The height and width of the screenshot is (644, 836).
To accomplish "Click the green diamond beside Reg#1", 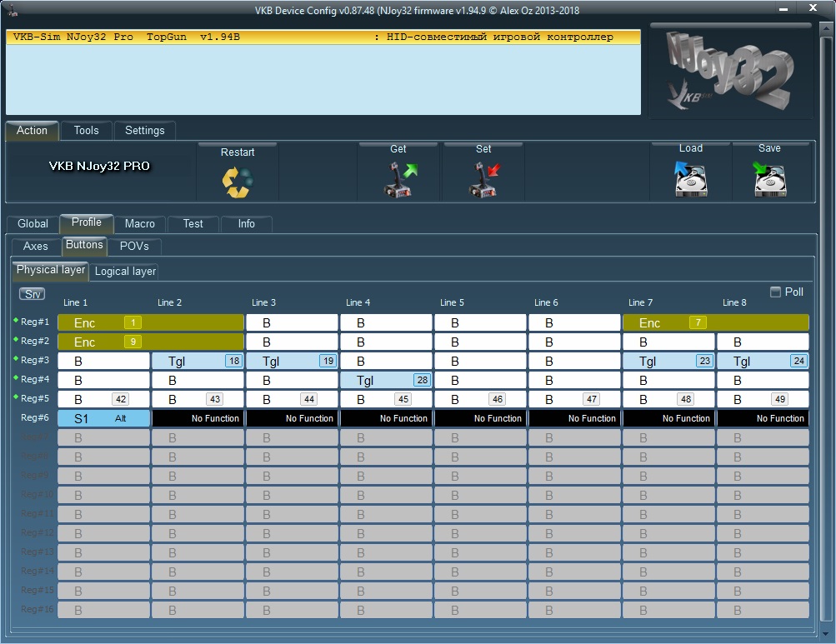I will tap(15, 321).
